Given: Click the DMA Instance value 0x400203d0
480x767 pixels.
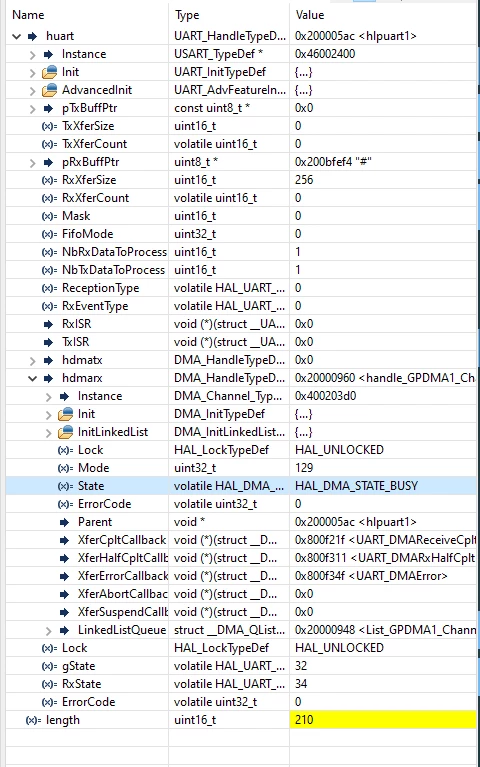Looking at the screenshot, I should pyautogui.click(x=325, y=396).
